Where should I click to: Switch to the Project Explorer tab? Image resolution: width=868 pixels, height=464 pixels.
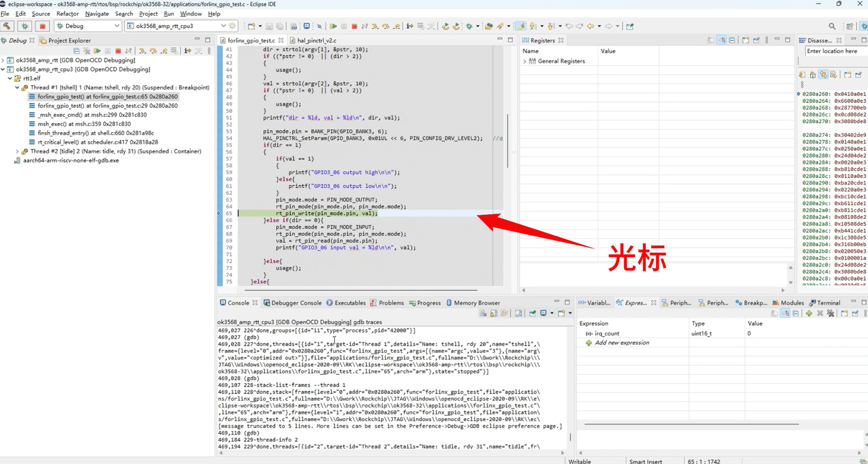pyautogui.click(x=65, y=40)
